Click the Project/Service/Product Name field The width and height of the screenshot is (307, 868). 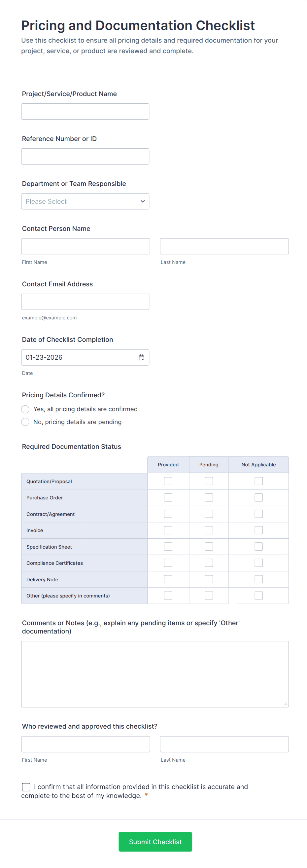[85, 112]
